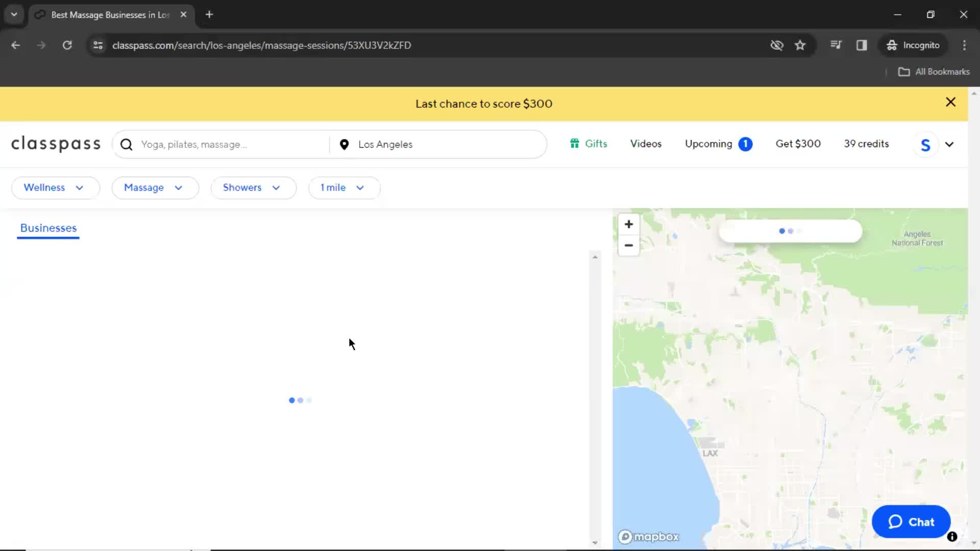Reload the ClassPass page
This screenshot has height=551, width=980.
tap(67, 45)
